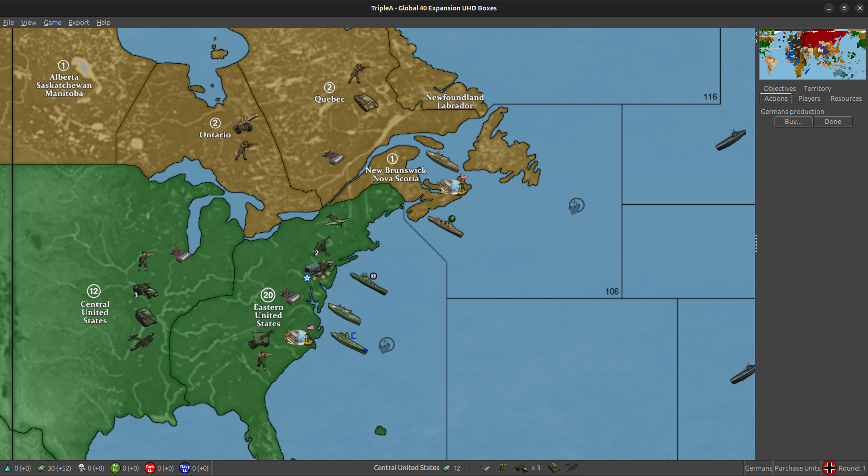Image resolution: width=868 pixels, height=476 pixels.
Task: Select the tank unit icon in bottom bar
Action: [x=554, y=468]
